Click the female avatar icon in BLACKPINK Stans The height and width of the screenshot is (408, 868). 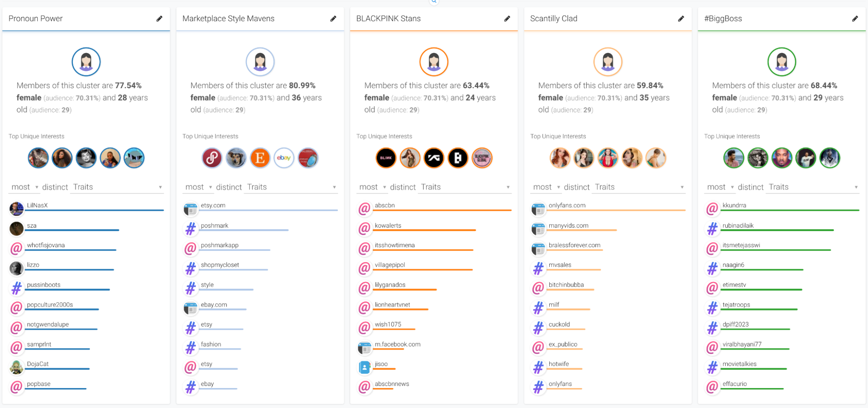point(434,62)
